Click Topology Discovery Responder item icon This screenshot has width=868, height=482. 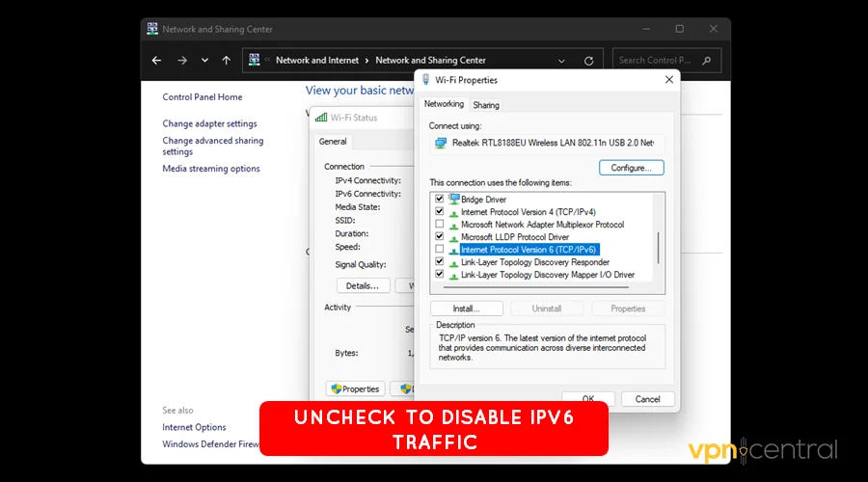point(454,263)
